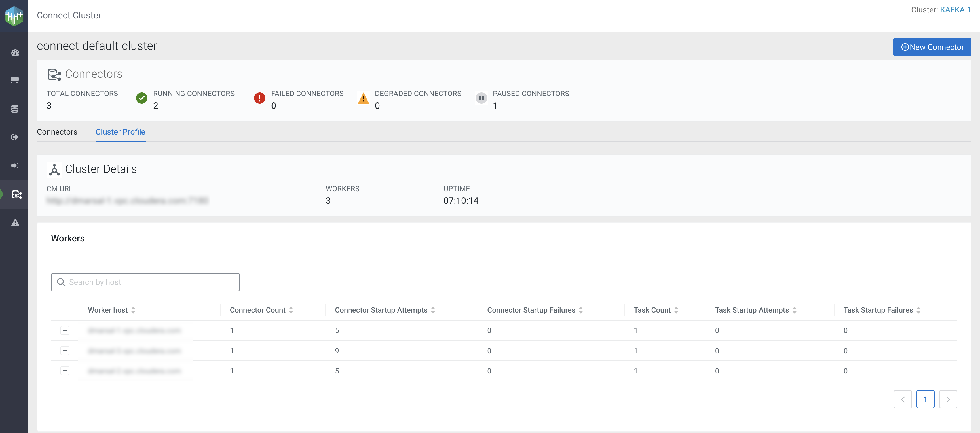Select the Consumers sidebar icon
This screenshot has width=980, height=433.
(15, 166)
